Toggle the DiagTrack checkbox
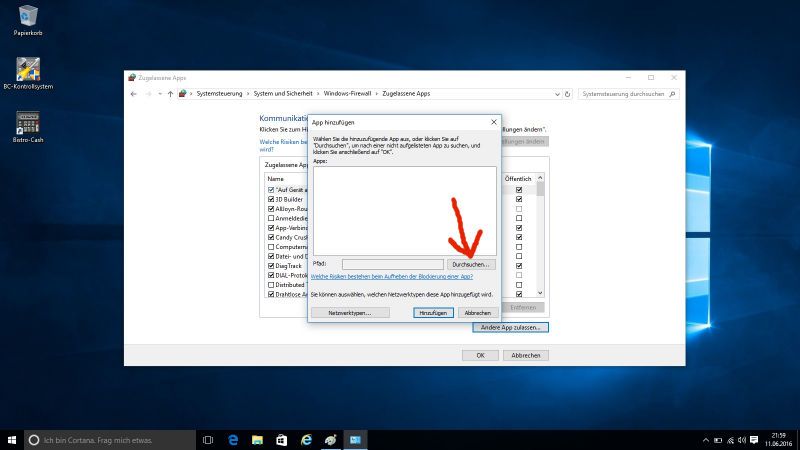Viewport: 800px width, 450px height. [270, 266]
